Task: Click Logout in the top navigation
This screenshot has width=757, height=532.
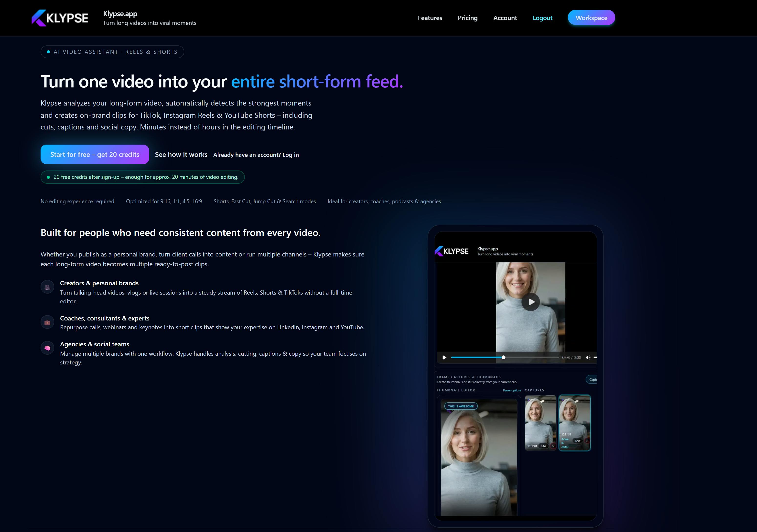Action: click(x=542, y=18)
